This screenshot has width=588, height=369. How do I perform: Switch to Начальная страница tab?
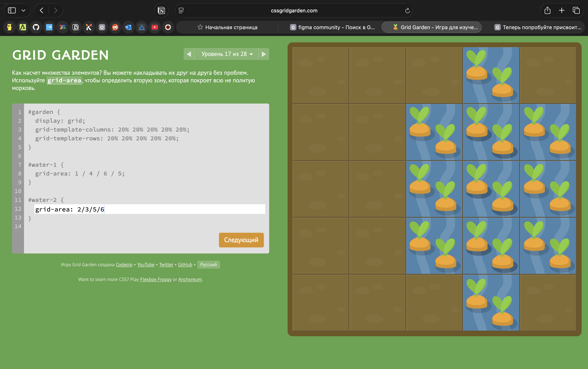(x=227, y=27)
